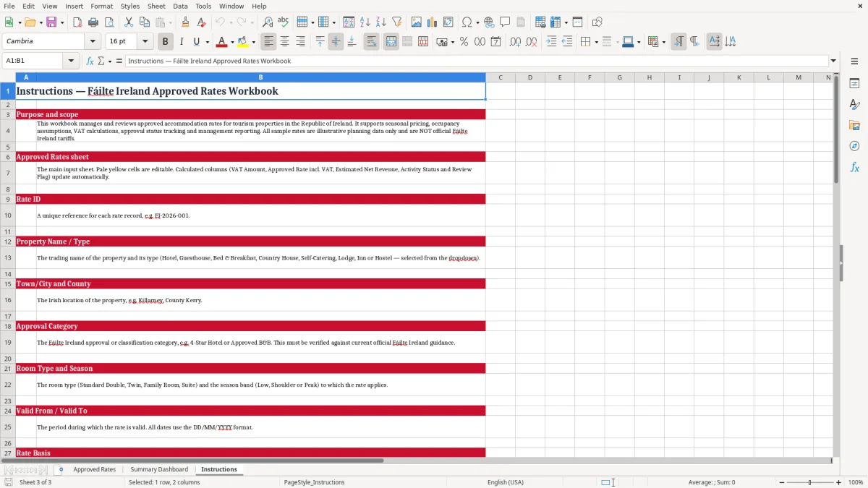Toggle Center Vertically alignment
Image resolution: width=868 pixels, height=488 pixels.
(336, 42)
